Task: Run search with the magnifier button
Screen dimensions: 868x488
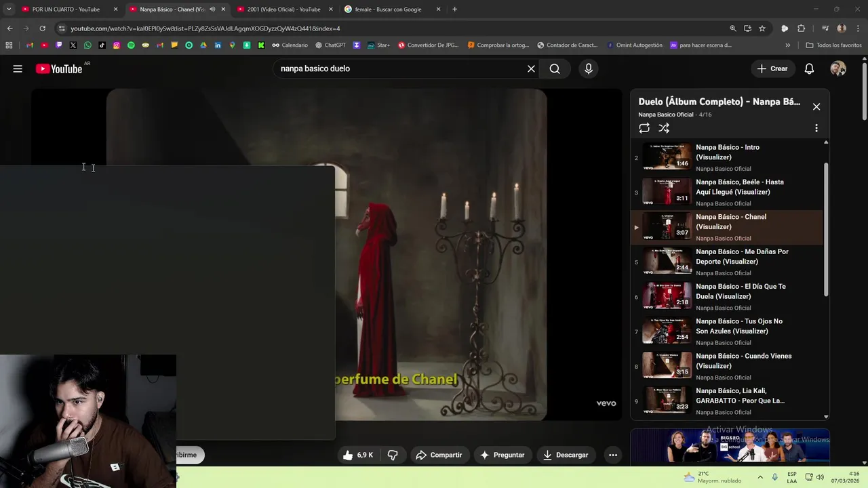Action: 555,68
